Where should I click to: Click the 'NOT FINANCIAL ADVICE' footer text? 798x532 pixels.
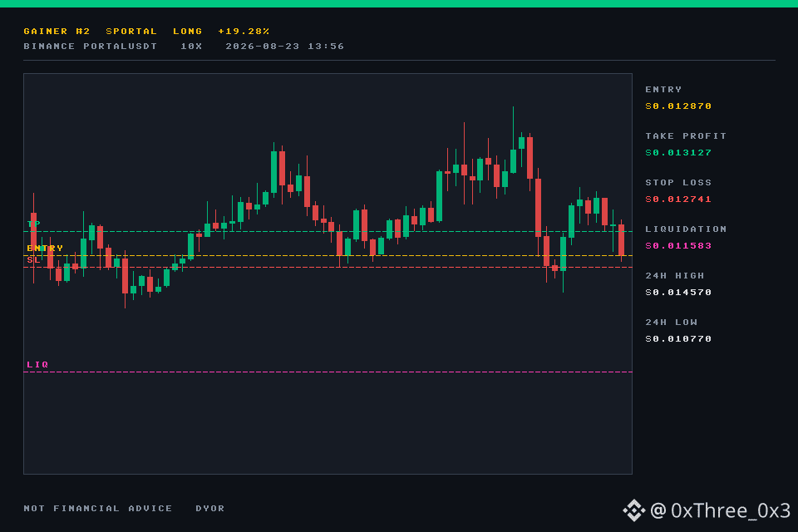(98, 509)
